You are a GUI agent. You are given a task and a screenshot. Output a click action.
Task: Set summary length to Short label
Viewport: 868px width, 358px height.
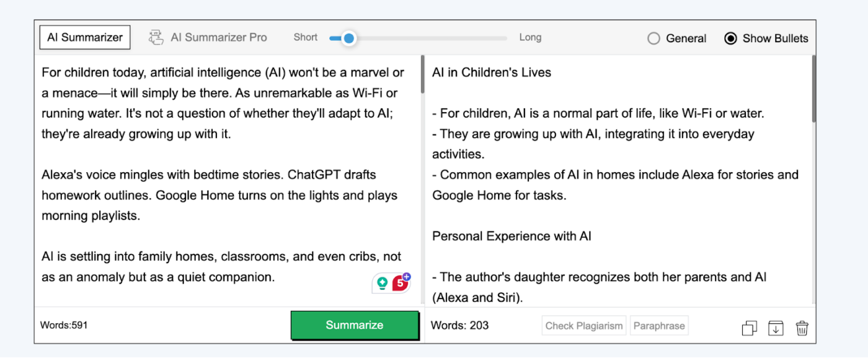(306, 37)
